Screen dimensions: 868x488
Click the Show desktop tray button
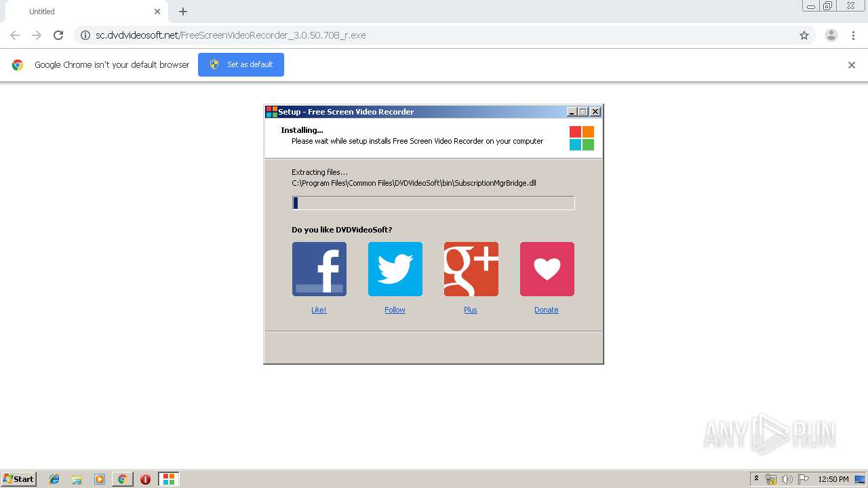click(x=861, y=479)
